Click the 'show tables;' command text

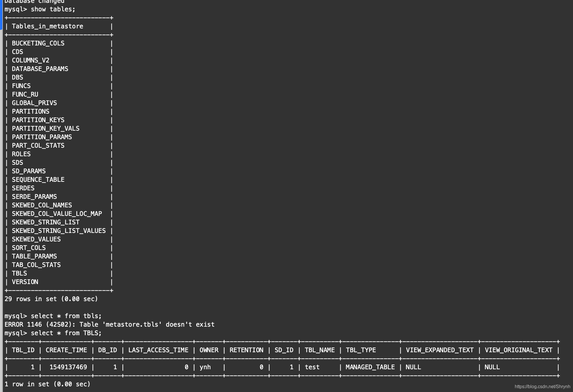[x=53, y=9]
